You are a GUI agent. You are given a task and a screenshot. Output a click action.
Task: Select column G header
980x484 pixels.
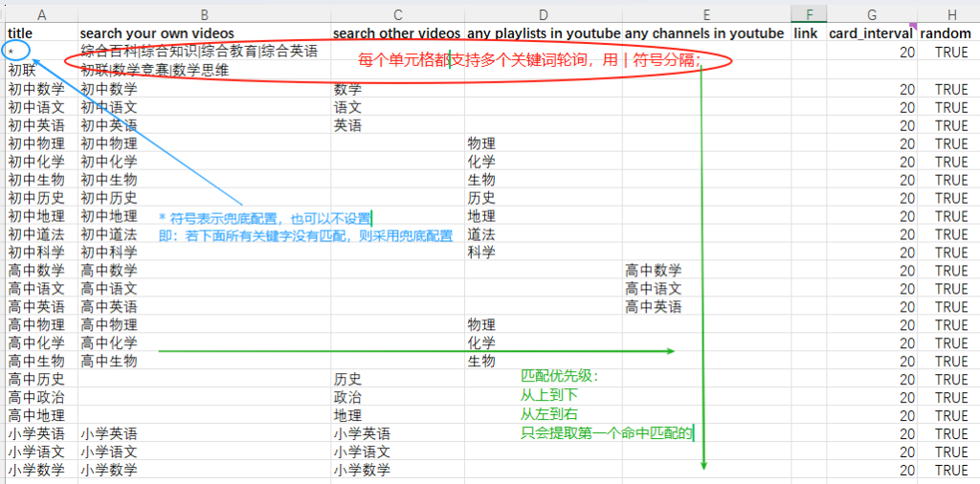tap(873, 14)
